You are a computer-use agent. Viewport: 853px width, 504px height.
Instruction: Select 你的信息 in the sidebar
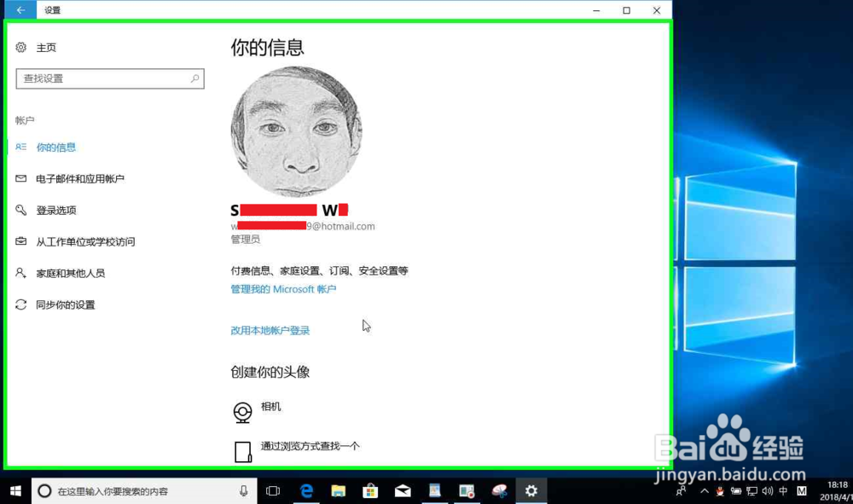pos(57,147)
